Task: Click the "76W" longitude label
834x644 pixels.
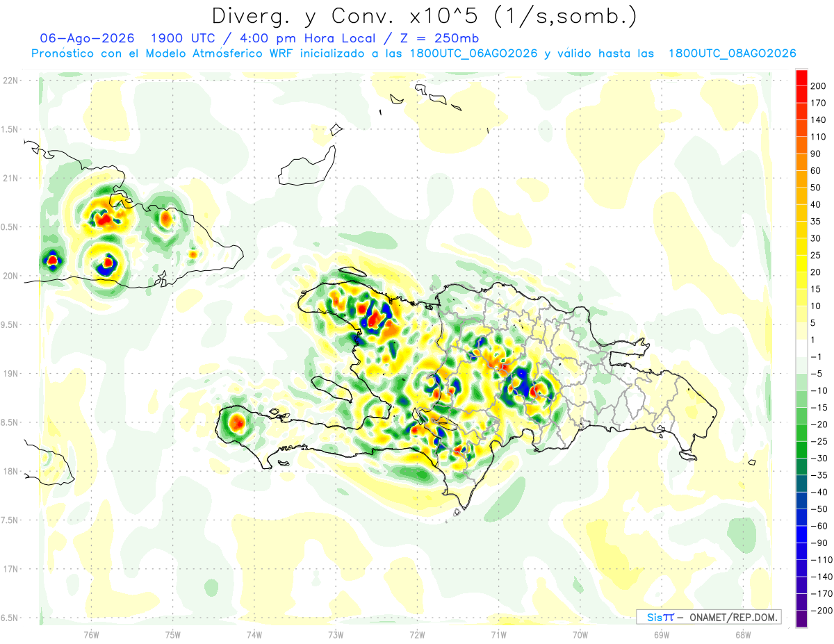Action: 91,635
